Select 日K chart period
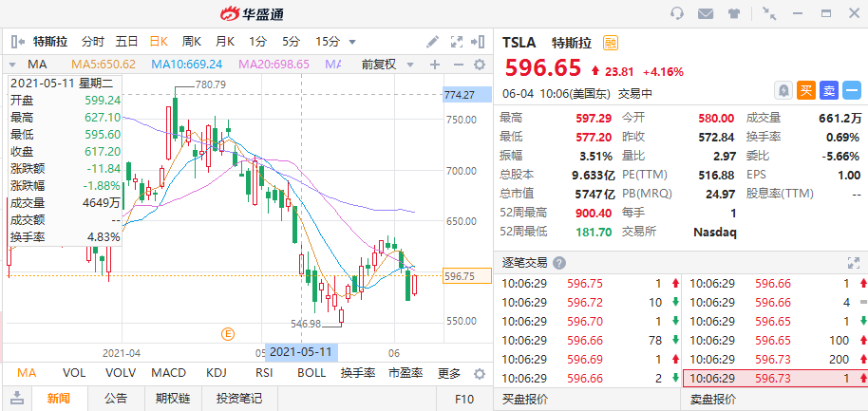This screenshot has width=868, height=411. [x=159, y=42]
